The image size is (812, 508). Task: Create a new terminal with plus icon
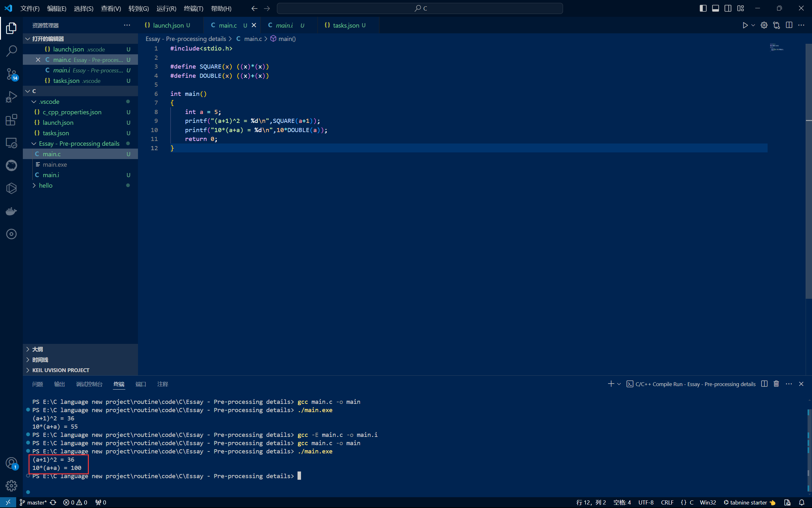tap(611, 384)
